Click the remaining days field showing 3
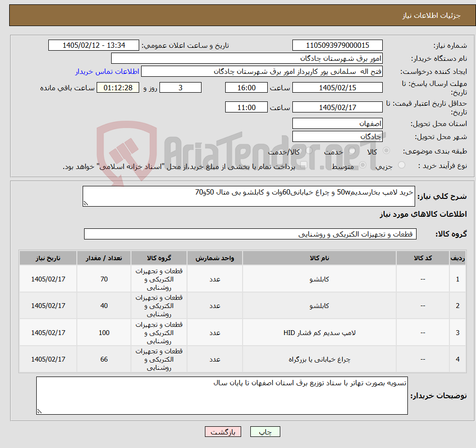The height and width of the screenshot is (448, 476). click(x=180, y=88)
